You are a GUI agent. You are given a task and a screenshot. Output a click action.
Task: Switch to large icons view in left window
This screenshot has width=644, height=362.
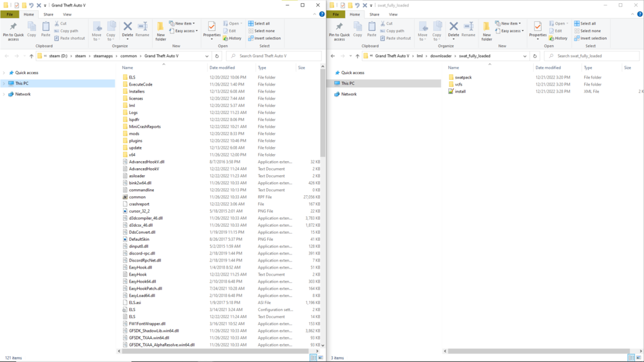point(321,357)
